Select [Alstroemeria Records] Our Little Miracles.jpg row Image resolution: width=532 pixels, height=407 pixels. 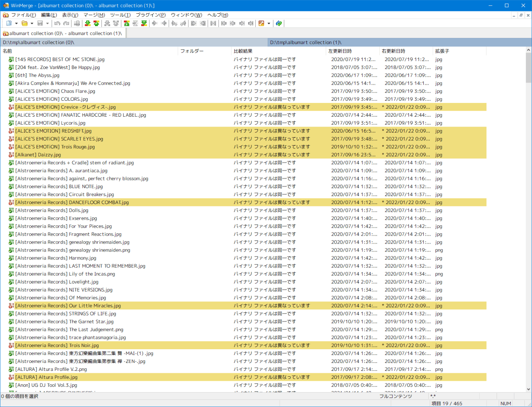[x=243, y=306]
